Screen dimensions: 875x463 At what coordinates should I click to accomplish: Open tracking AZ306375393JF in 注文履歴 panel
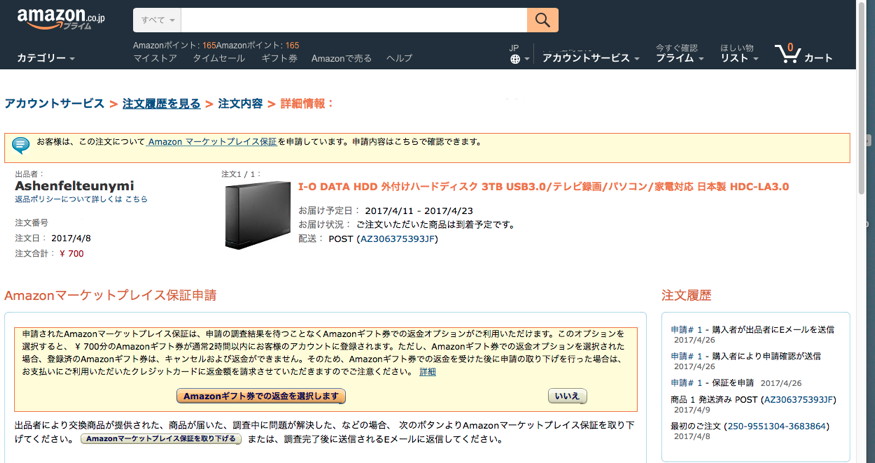tap(799, 399)
